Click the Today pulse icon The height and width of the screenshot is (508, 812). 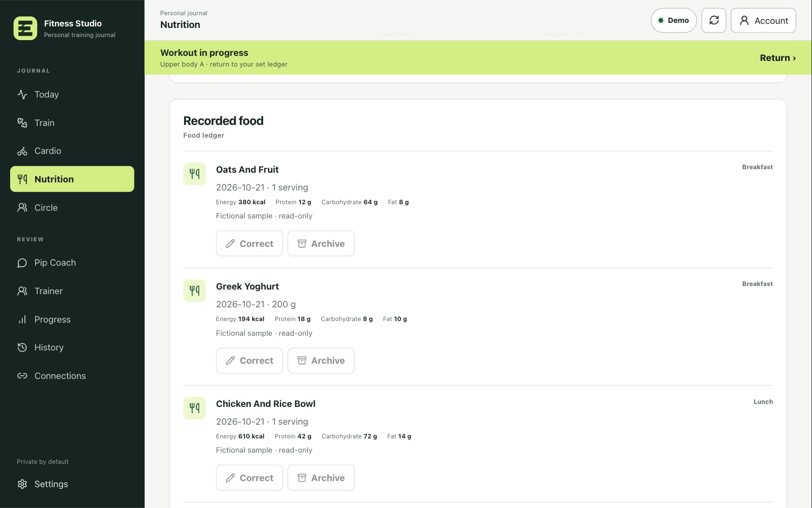click(x=22, y=94)
